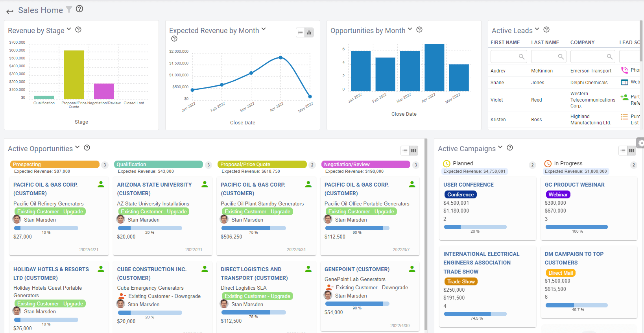Screen dimensions: 644x333
Task: Click the First Name search field
Action: pyautogui.click(x=509, y=56)
